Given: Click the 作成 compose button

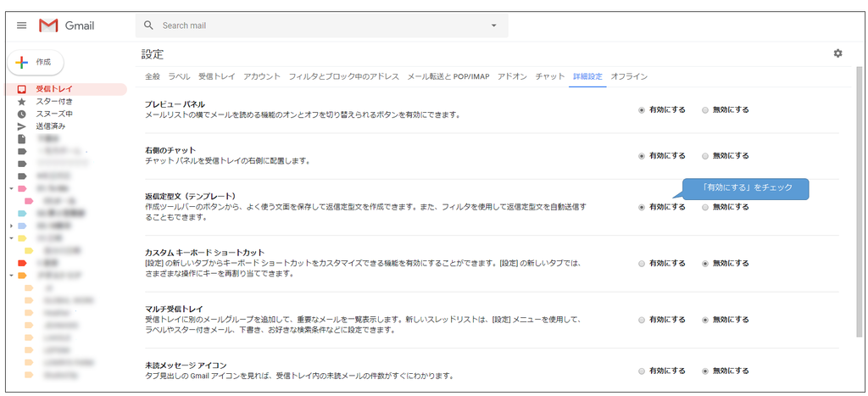Looking at the screenshot, I should [36, 63].
